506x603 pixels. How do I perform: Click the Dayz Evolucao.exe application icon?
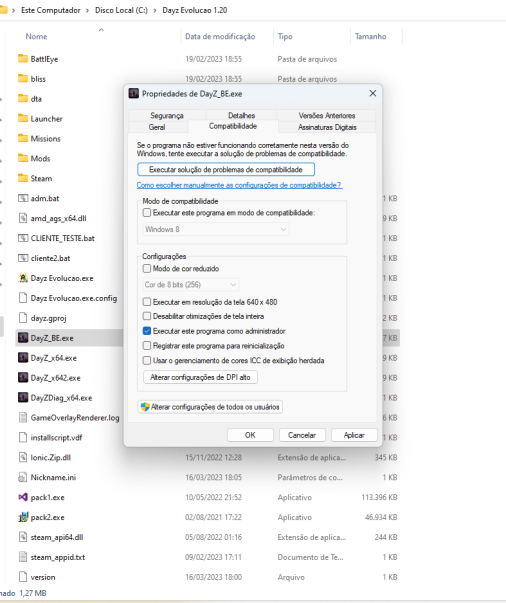click(23, 278)
